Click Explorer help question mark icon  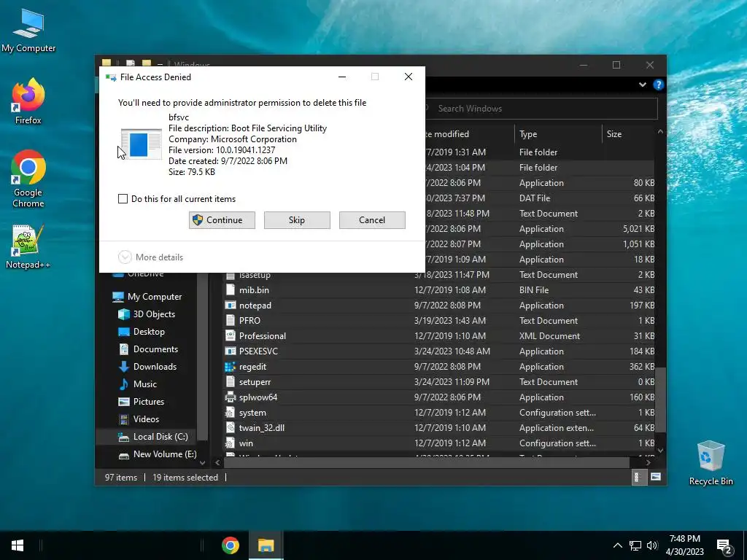click(659, 85)
